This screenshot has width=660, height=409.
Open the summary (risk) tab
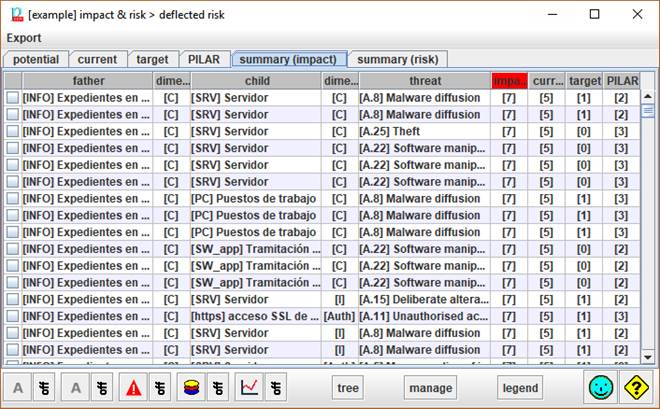[399, 59]
